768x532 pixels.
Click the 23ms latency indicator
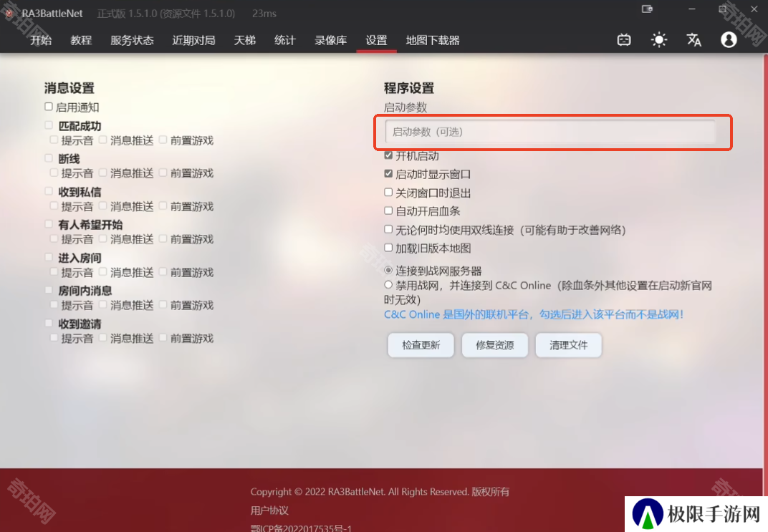(x=264, y=14)
